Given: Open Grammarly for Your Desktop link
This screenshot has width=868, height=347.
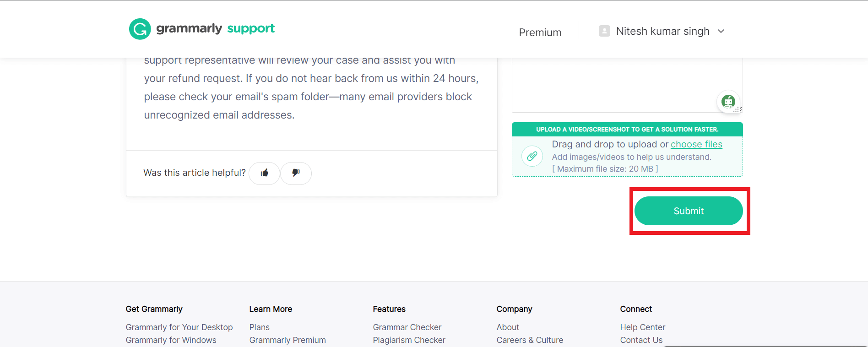Looking at the screenshot, I should tap(179, 327).
